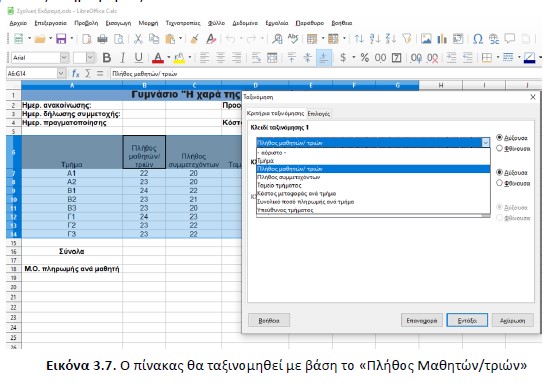
Task: Choose Κόστος μεταφοράς ανά τμήμα option
Action: pyautogui.click(x=373, y=193)
